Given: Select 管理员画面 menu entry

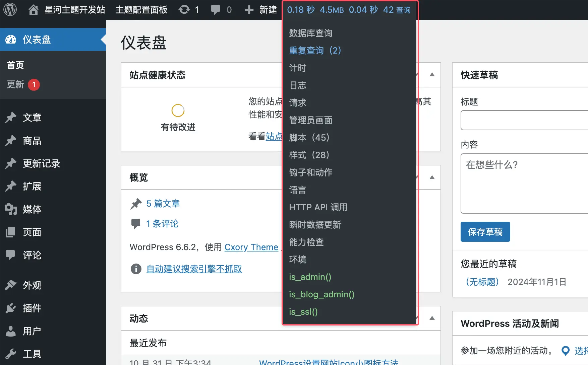Looking at the screenshot, I should click(311, 120).
